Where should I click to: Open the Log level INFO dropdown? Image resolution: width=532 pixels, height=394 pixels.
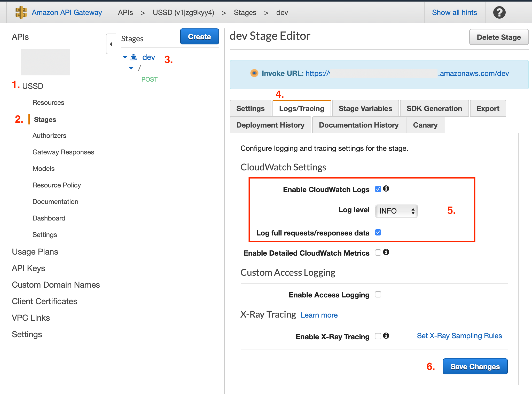coord(396,211)
